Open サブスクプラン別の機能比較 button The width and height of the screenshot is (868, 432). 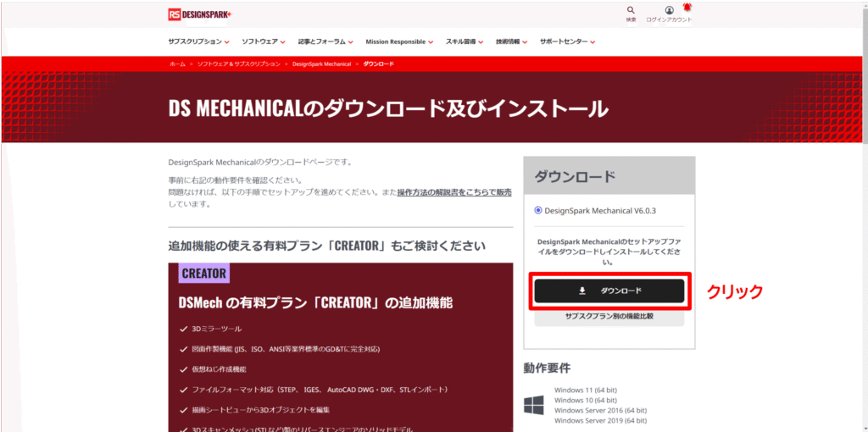609,317
